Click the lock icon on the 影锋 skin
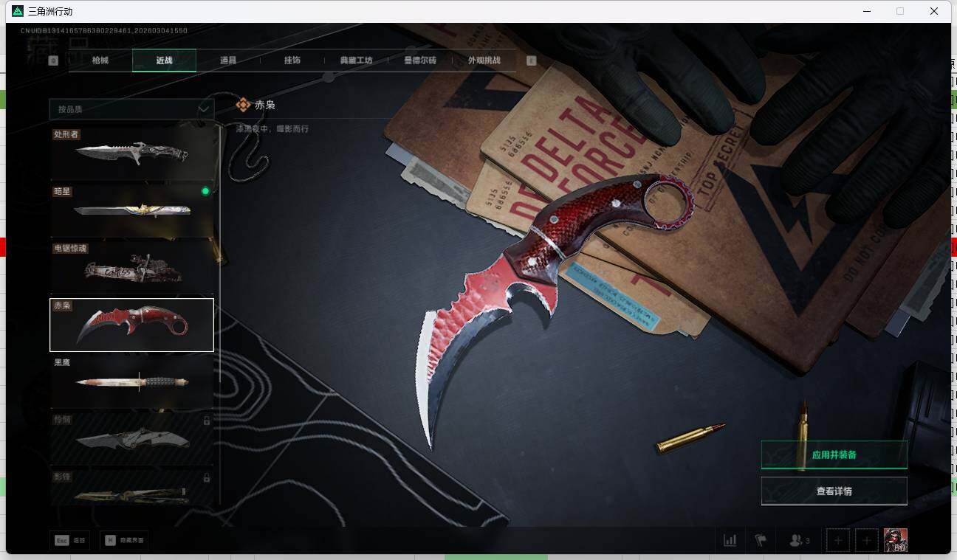The width and height of the screenshot is (957, 560). click(x=207, y=477)
